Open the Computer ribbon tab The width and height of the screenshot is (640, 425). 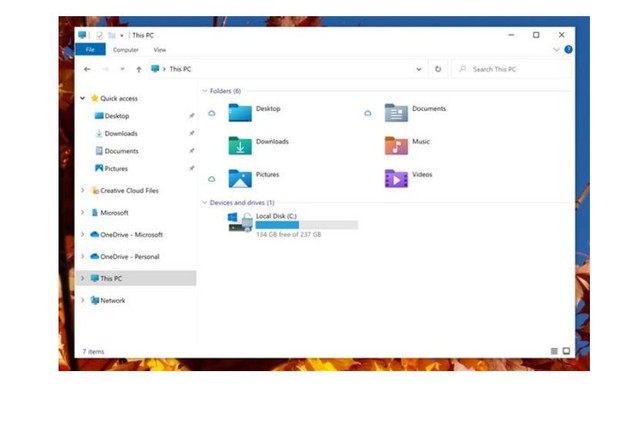click(126, 50)
